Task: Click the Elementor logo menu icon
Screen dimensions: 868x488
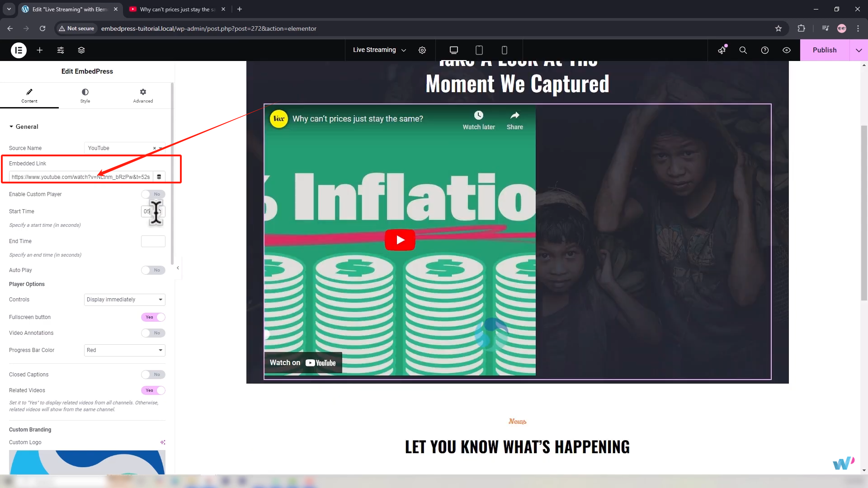Action: [19, 50]
